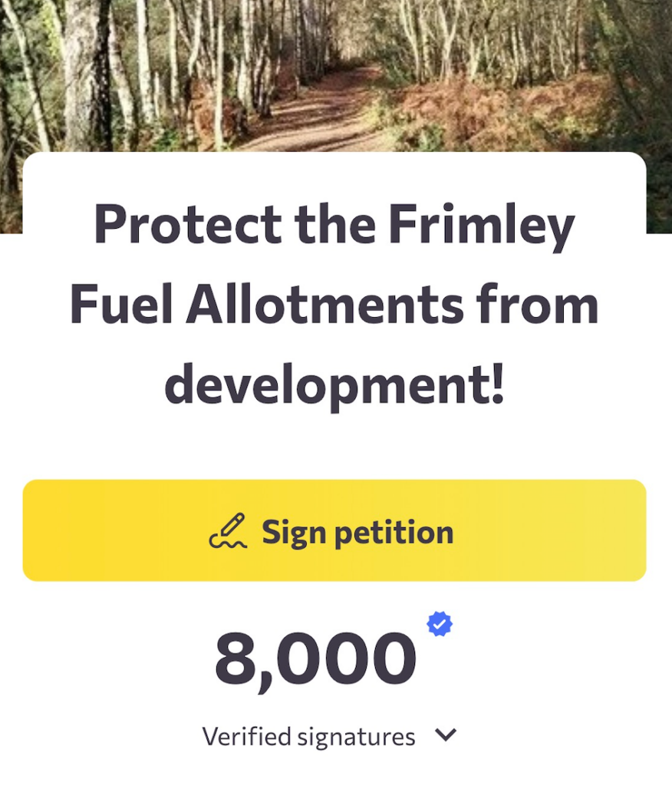This screenshot has width=672, height=786.
Task: Click the word "petition" on yellow button
Action: pyautogui.click(x=395, y=532)
